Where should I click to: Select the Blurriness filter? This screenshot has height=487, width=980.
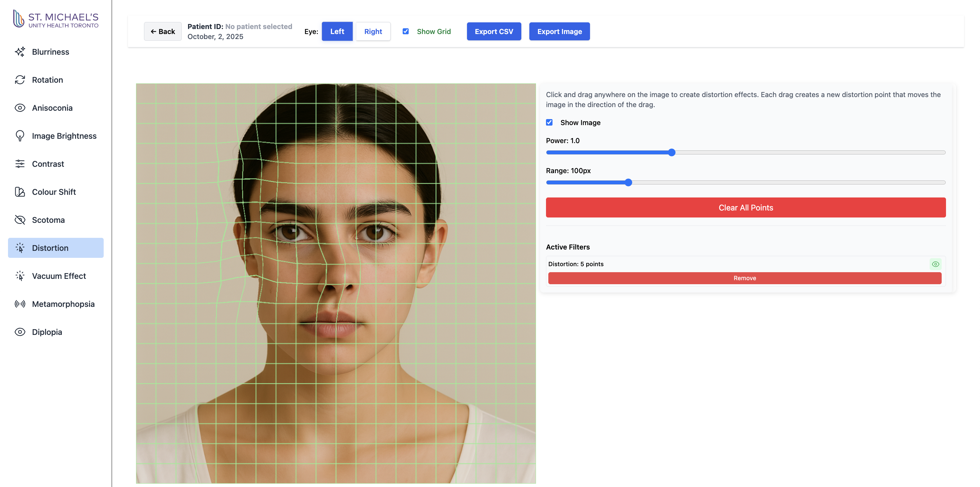[x=50, y=52]
